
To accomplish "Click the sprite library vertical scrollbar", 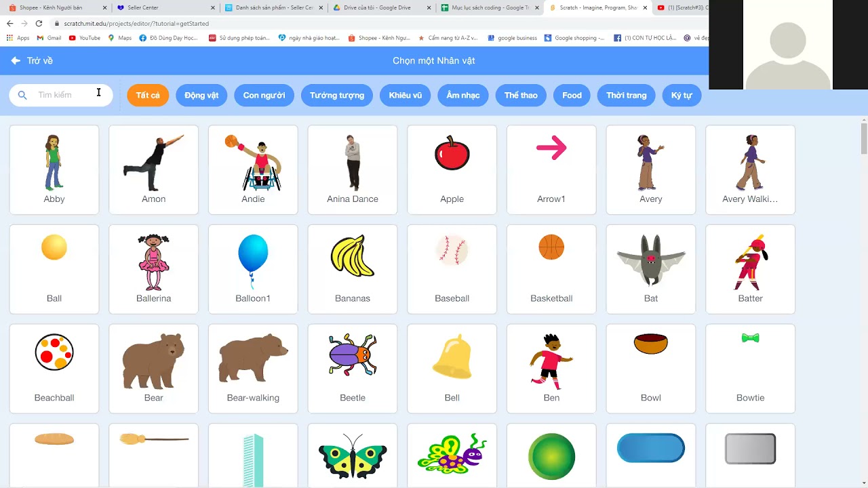I will coord(864,138).
